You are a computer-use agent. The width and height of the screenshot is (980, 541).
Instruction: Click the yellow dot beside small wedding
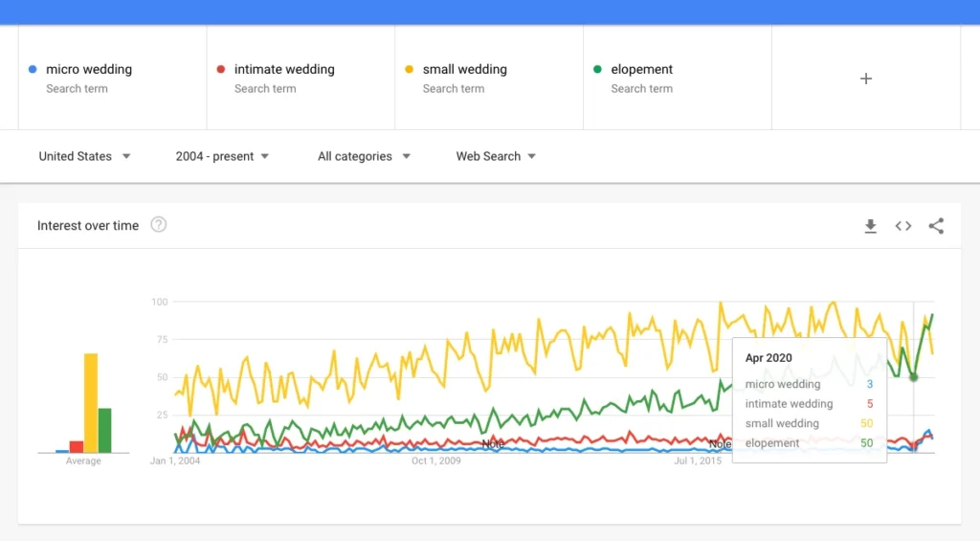(410, 69)
